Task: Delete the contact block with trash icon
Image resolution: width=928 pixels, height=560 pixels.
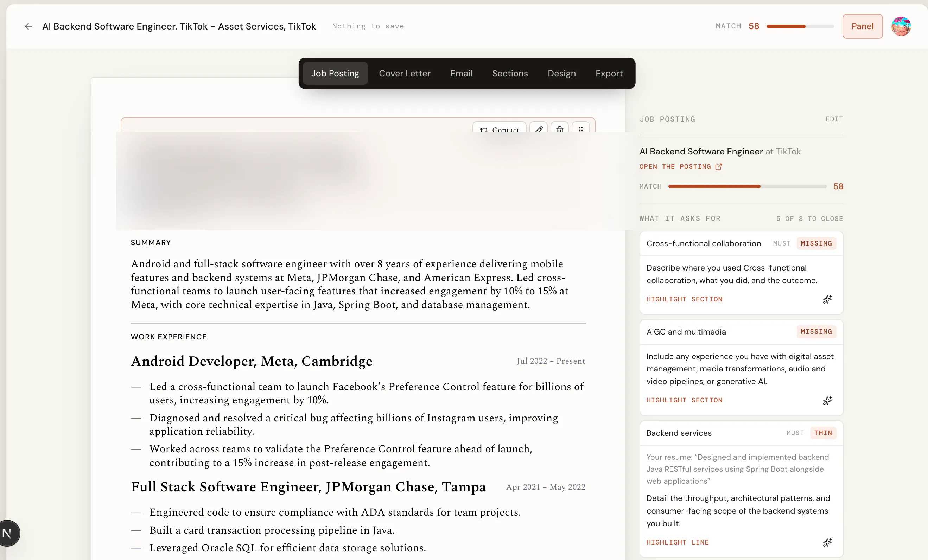Action: coord(560,128)
